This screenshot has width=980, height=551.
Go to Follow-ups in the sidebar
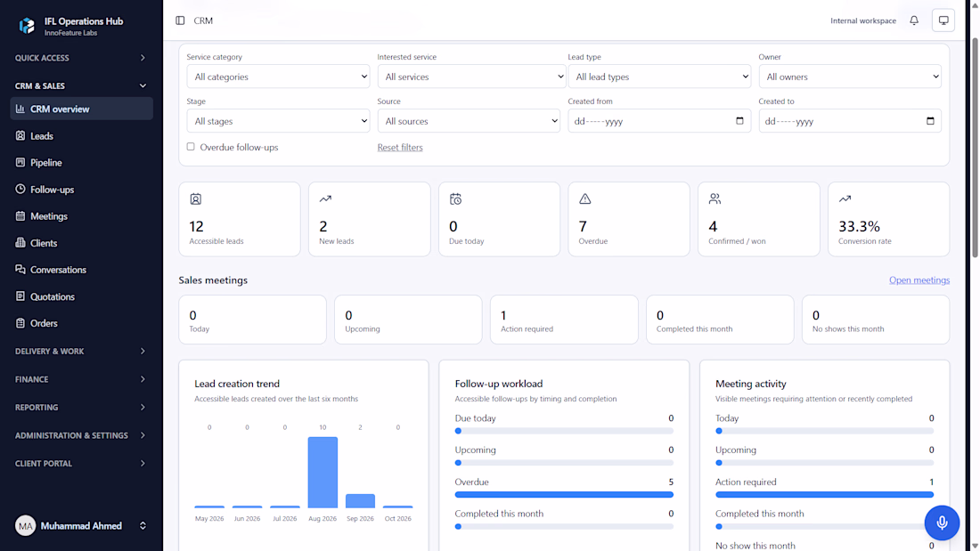tap(81, 190)
